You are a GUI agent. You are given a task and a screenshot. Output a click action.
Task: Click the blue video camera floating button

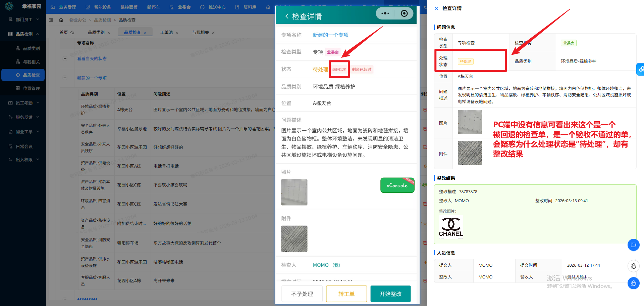633,245
